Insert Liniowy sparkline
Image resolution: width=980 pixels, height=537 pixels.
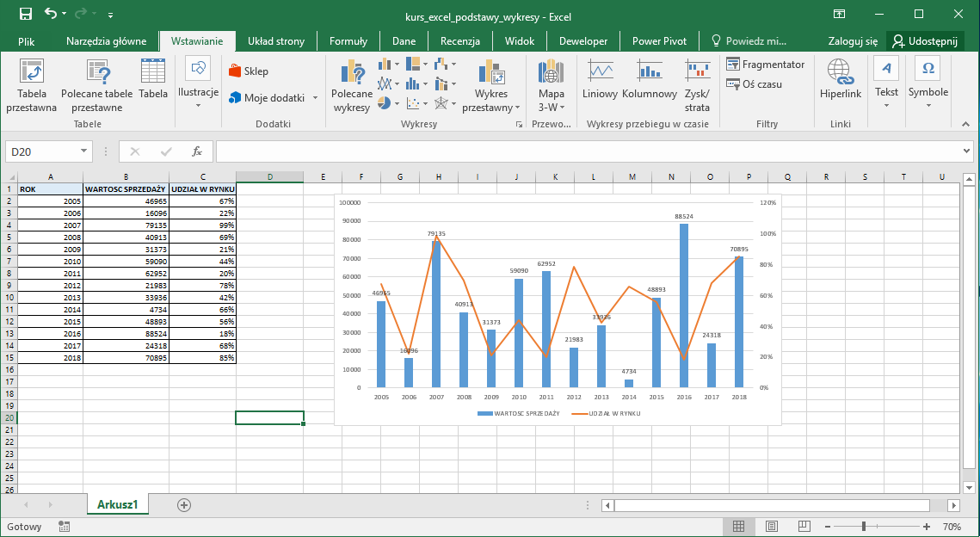pos(600,79)
